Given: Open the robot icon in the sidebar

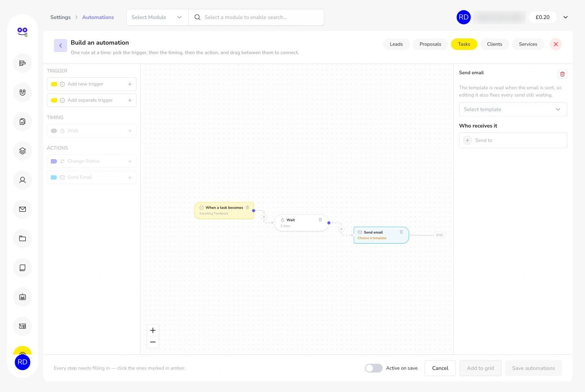Looking at the screenshot, I should tap(23, 297).
